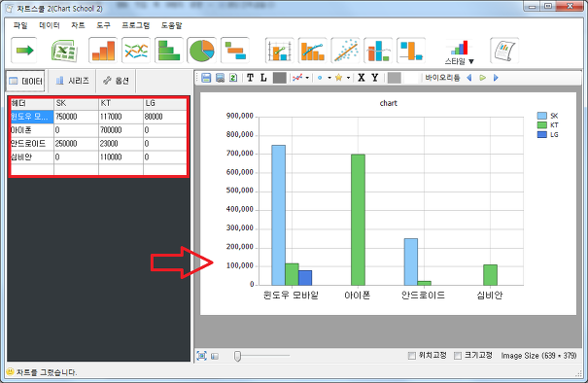This screenshot has width=588, height=383.
Task: Click the SK column header cell
Action: pyautogui.click(x=77, y=104)
